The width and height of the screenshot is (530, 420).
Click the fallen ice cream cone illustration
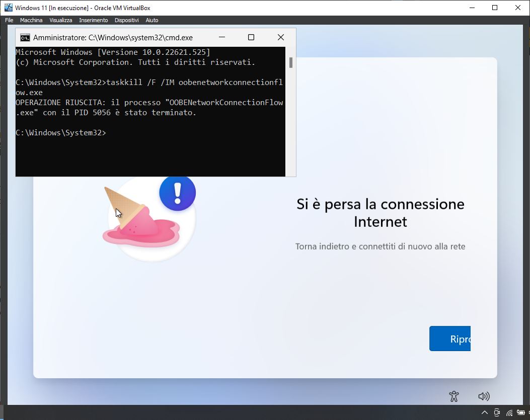point(141,218)
